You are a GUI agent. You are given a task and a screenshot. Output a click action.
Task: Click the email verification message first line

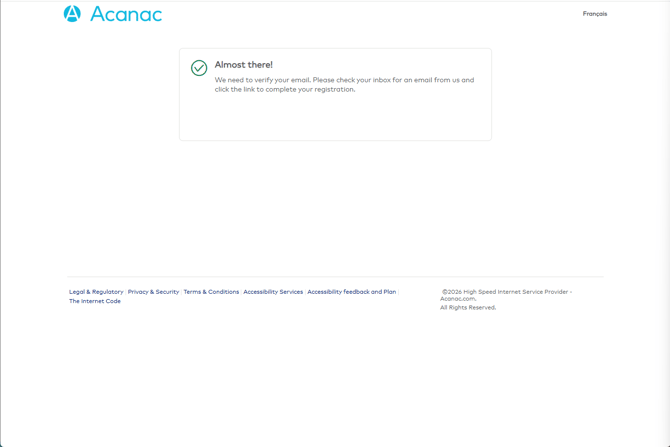[344, 80]
